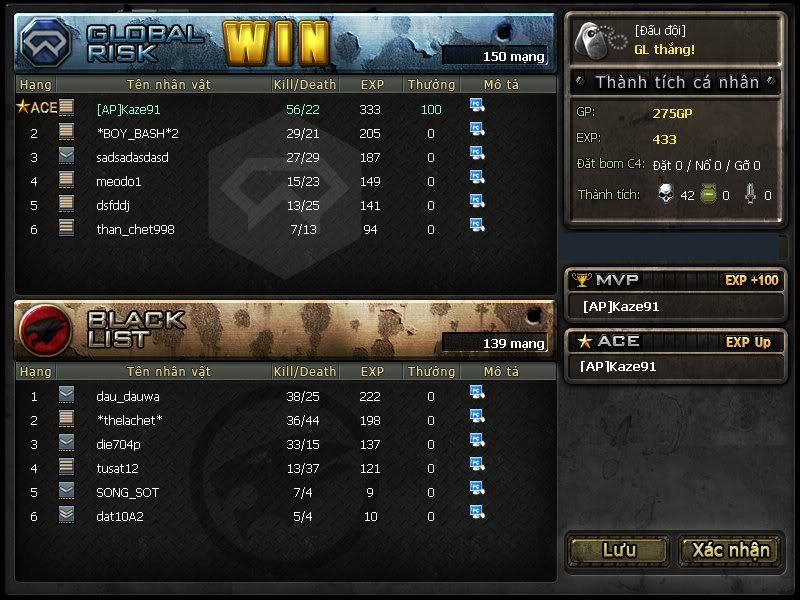Click the PC icon in *BOY_BASH*2 row
This screenshot has width=800, height=600.
(477, 129)
